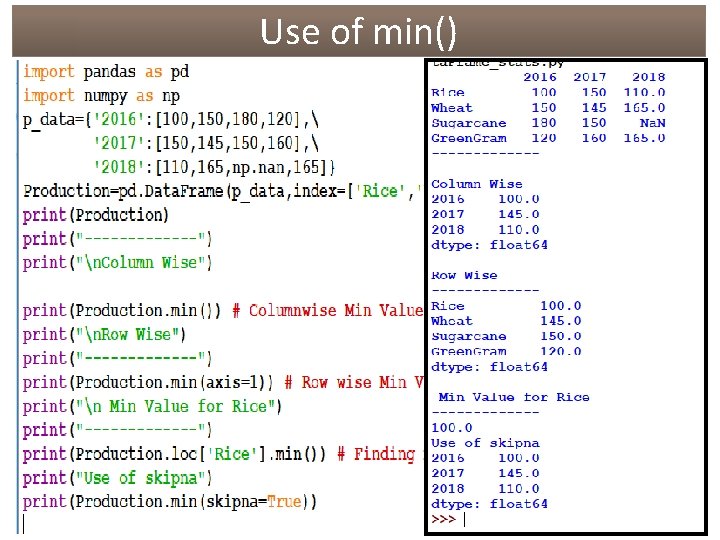This screenshot has width=720, height=540.
Task: Click the 'import pandas as pd' code line
Action: click(106, 72)
